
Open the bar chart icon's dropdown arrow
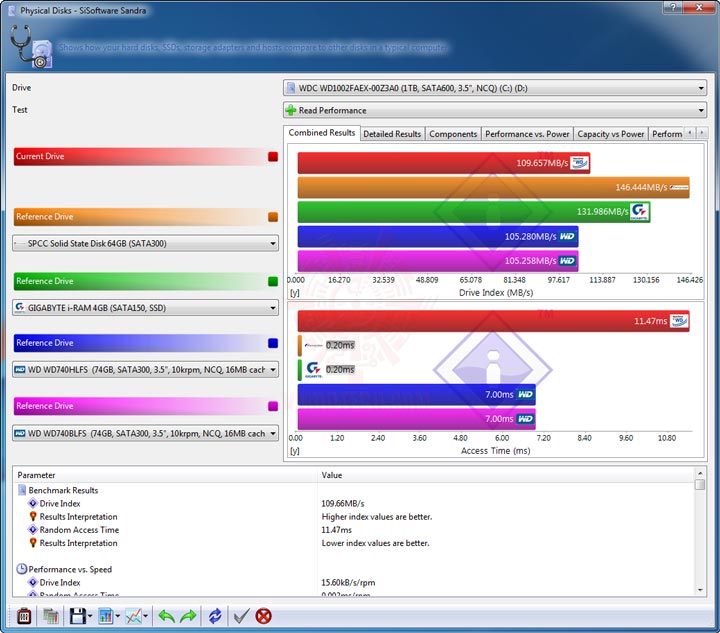[x=118, y=616]
